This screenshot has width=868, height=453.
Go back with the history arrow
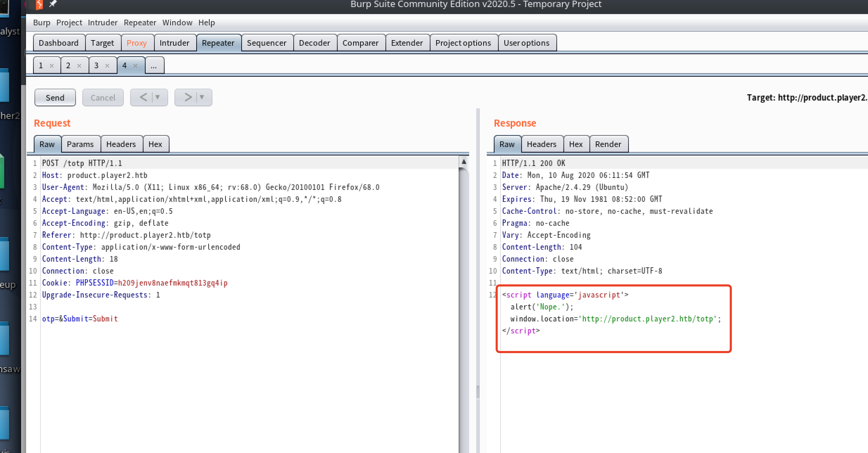(143, 97)
